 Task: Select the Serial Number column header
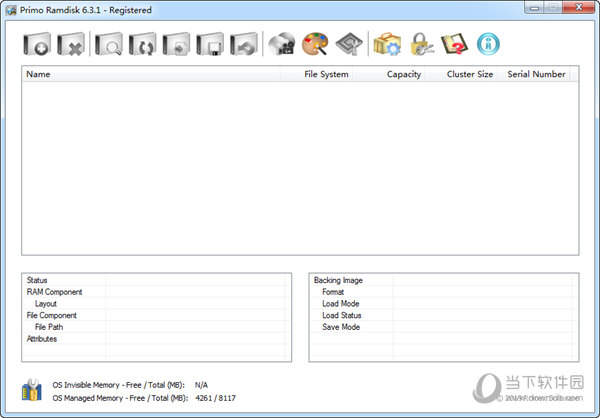click(536, 74)
